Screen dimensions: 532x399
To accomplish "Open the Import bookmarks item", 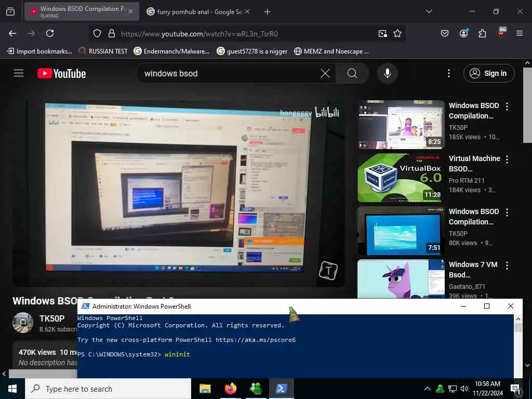I will 39,51.
